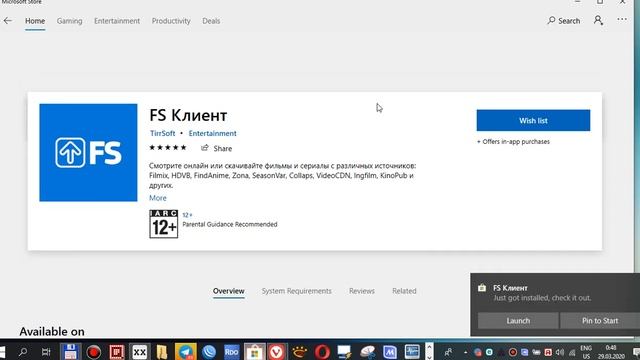Show hidden tray icons arrow
640x360 pixels.
465,352
